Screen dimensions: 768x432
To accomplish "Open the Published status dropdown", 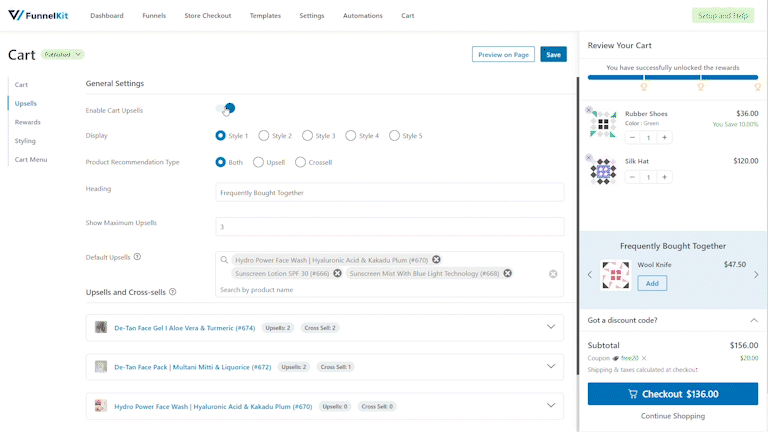I will [x=62, y=54].
